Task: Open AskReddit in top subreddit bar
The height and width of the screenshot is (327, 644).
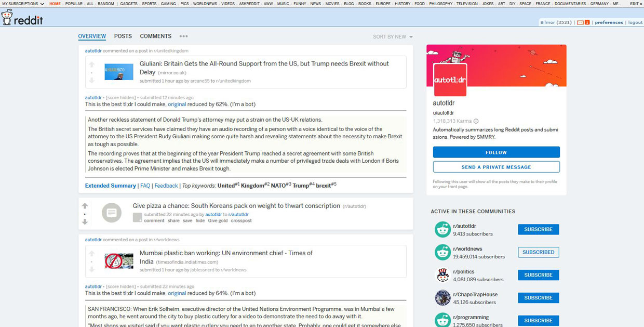Action: pos(249,4)
